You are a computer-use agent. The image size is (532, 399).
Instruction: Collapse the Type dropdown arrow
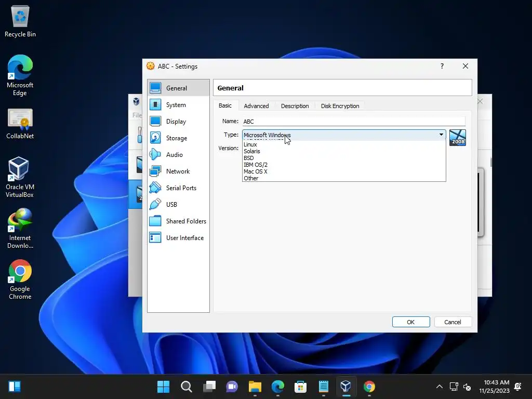(441, 135)
